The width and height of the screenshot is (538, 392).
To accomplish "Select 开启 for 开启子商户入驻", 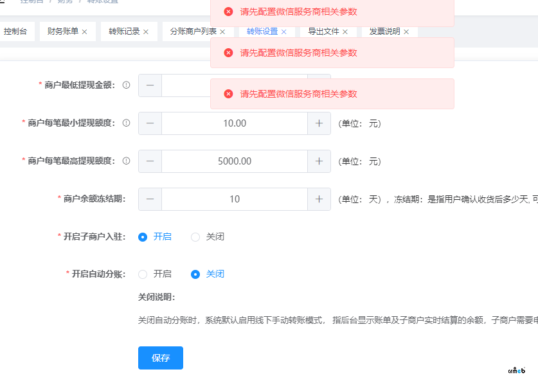I will [x=143, y=236].
